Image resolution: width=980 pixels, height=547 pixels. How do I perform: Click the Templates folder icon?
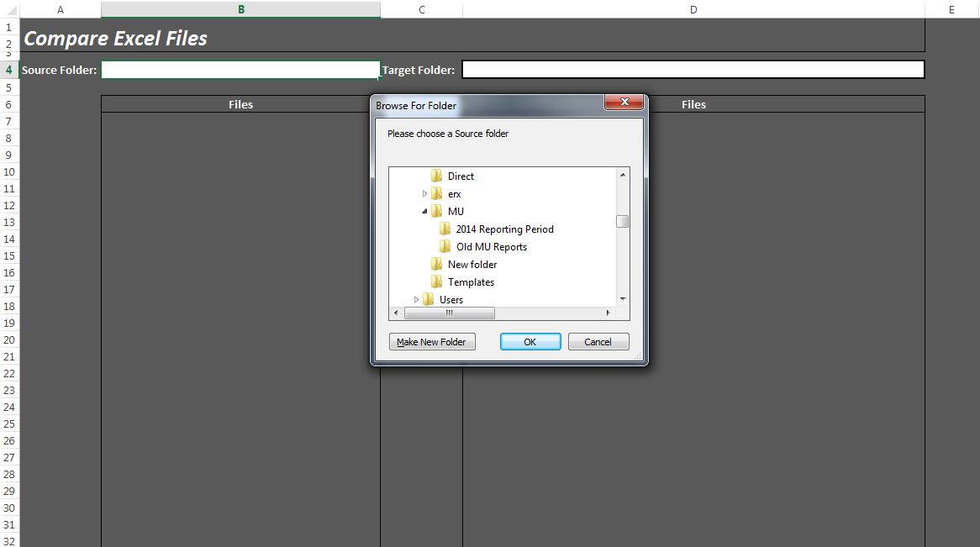436,282
